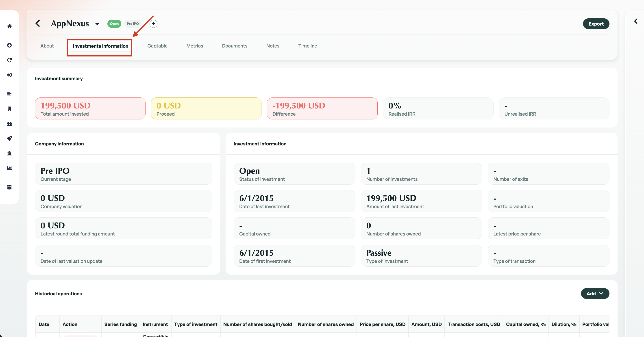
Task: Click the Export button
Action: pos(596,24)
